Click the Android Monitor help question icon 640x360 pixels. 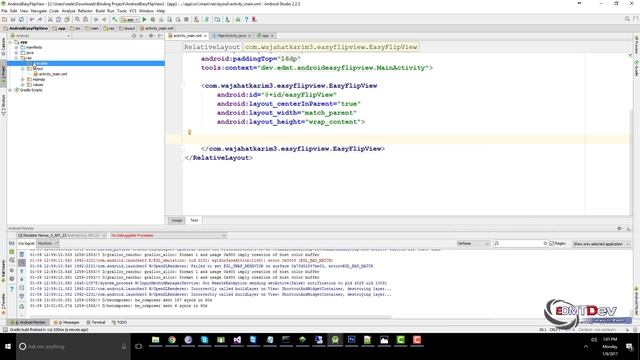tap(12, 289)
